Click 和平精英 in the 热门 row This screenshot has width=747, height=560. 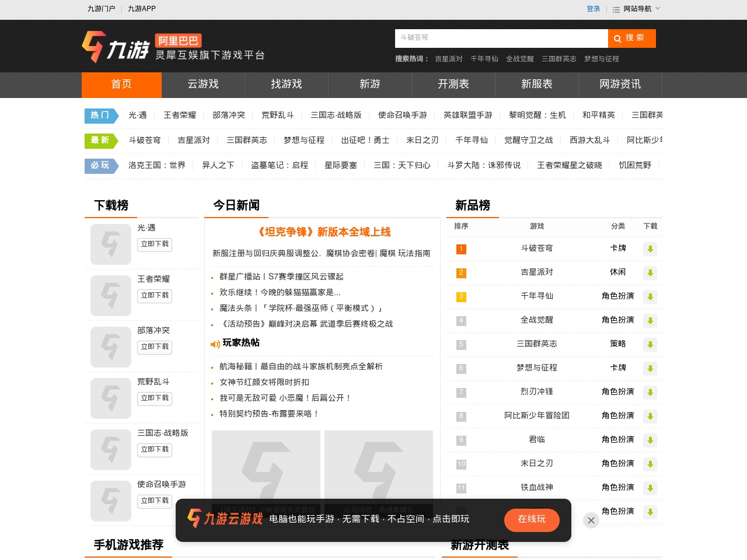[599, 116]
